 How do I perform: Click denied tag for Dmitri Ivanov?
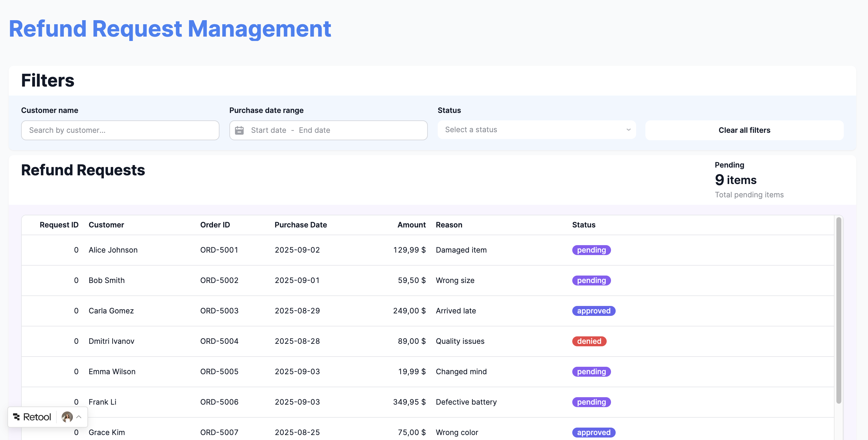point(589,341)
